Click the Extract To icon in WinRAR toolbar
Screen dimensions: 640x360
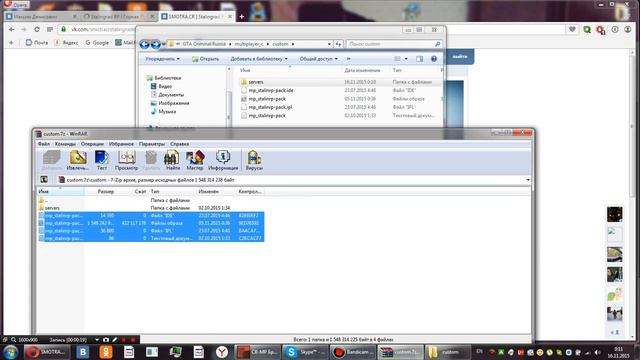78,160
